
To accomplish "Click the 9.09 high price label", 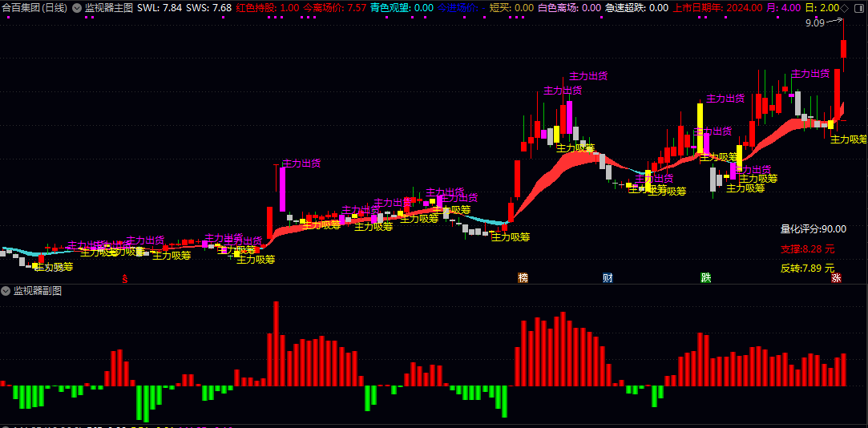I will click(815, 22).
